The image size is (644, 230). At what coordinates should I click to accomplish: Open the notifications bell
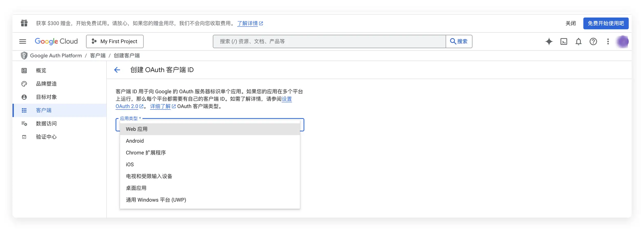pos(579,41)
